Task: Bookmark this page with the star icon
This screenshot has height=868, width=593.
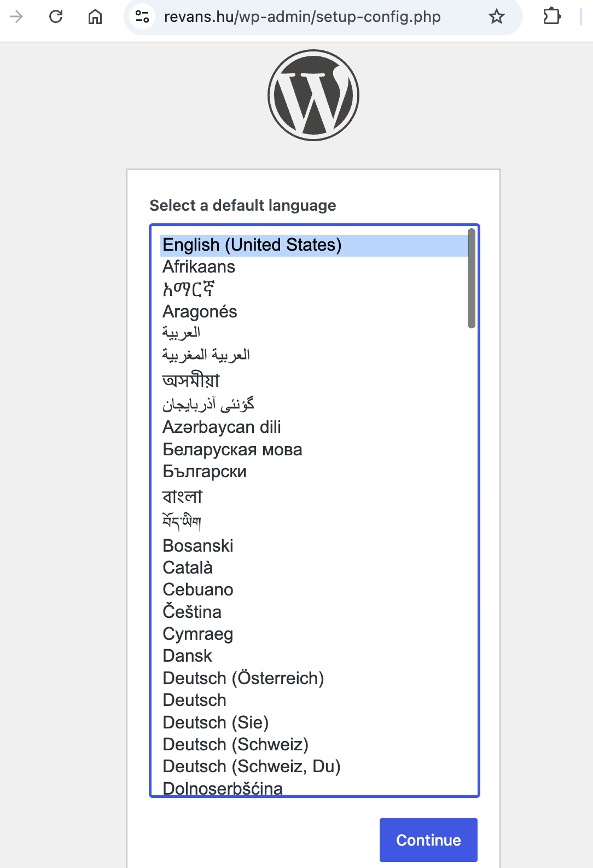Action: pyautogui.click(x=497, y=16)
